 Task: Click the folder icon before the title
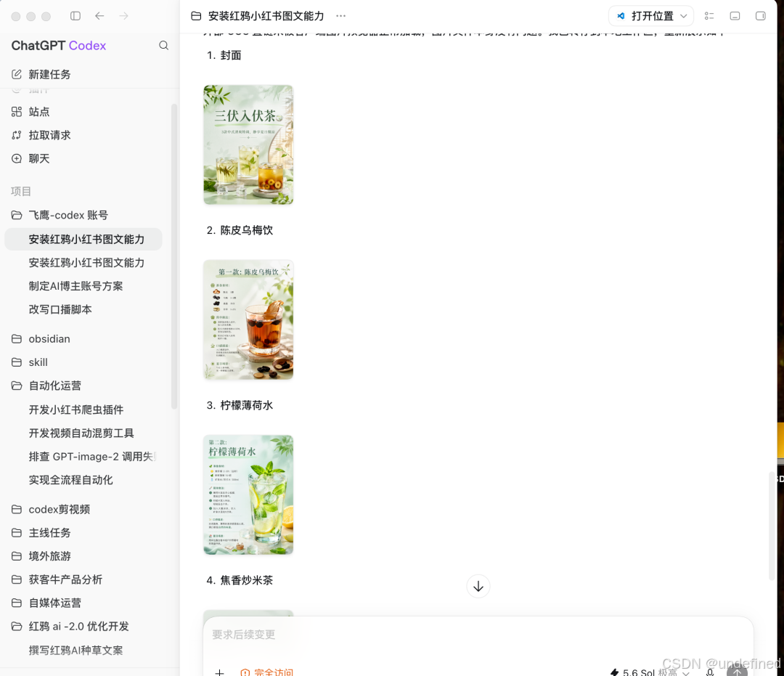[196, 16]
